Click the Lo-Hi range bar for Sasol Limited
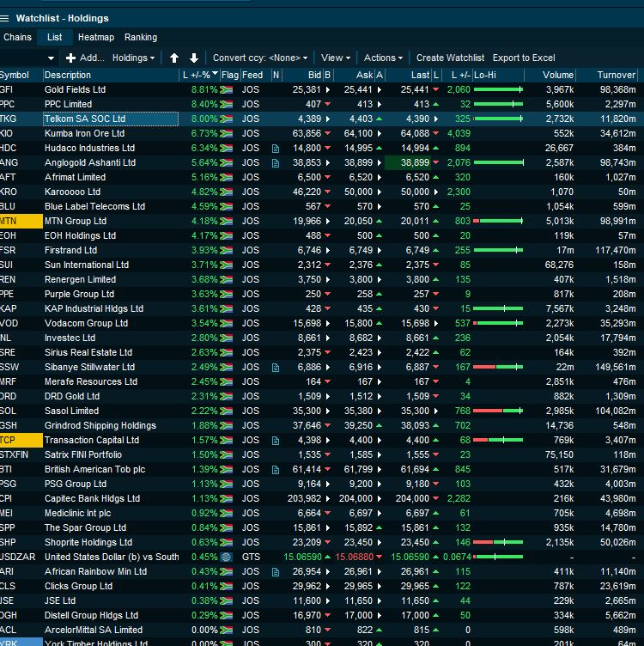Viewport: 644px width, 646px height. 498,411
